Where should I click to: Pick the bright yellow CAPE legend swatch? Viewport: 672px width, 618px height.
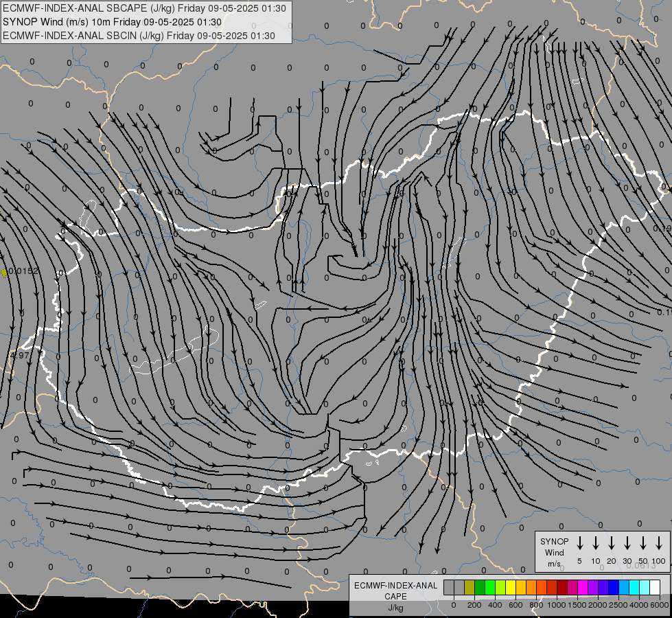coord(511,587)
